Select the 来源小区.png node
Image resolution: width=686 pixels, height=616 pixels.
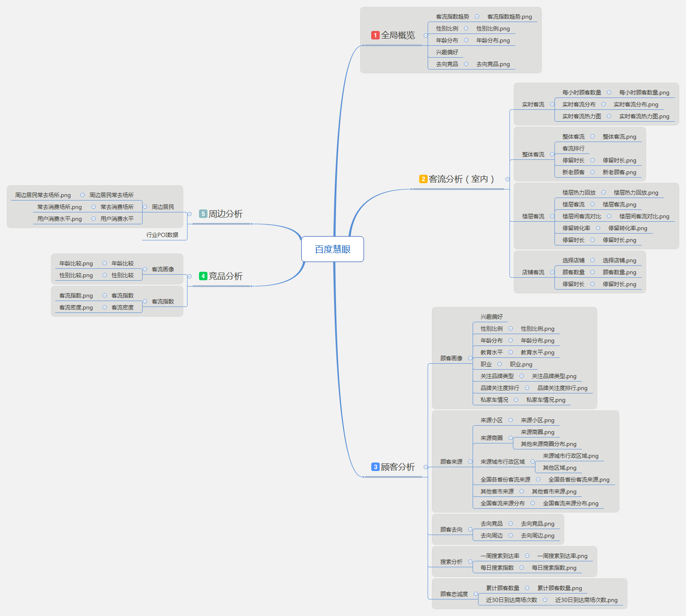pyautogui.click(x=538, y=420)
